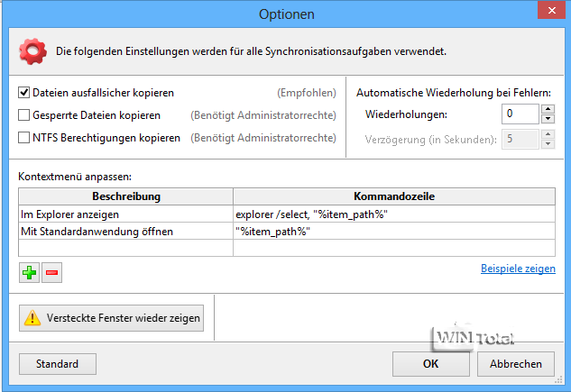The width and height of the screenshot is (571, 392).
Task: Click 'Versteckte Fenster wieder zeigen' button
Action: (x=113, y=317)
